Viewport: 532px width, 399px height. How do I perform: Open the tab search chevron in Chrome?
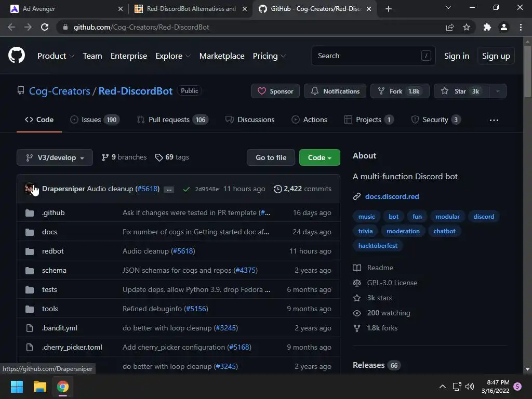[448, 7]
